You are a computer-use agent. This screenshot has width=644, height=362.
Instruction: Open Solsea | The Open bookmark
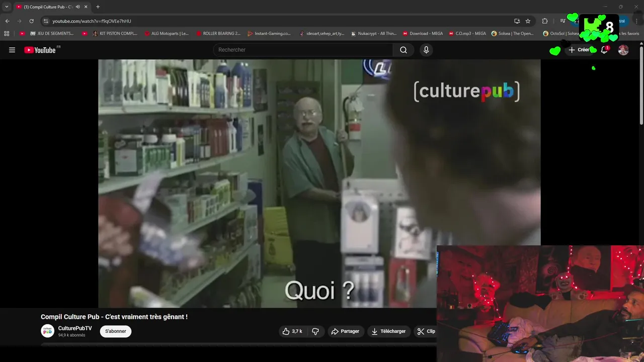tap(513, 34)
